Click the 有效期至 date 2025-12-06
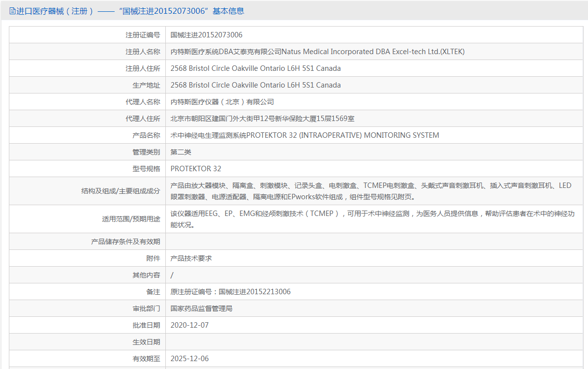The image size is (588, 369). (x=189, y=359)
